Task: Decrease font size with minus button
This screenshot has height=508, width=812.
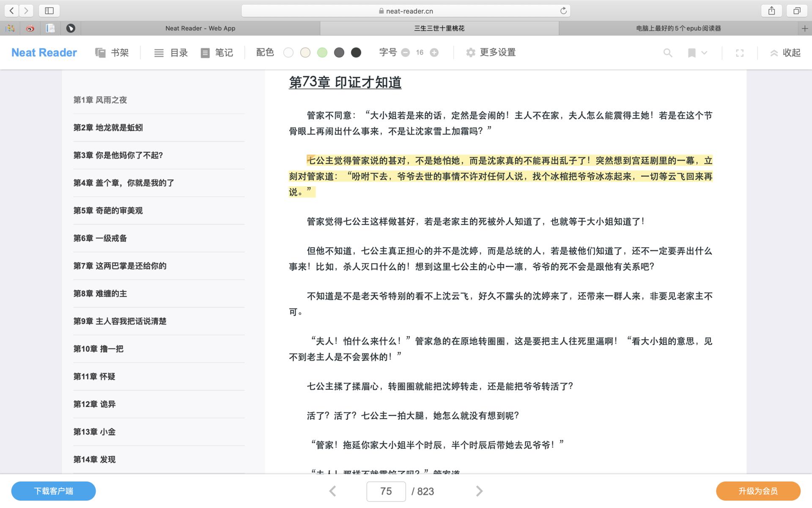Action: pos(405,52)
